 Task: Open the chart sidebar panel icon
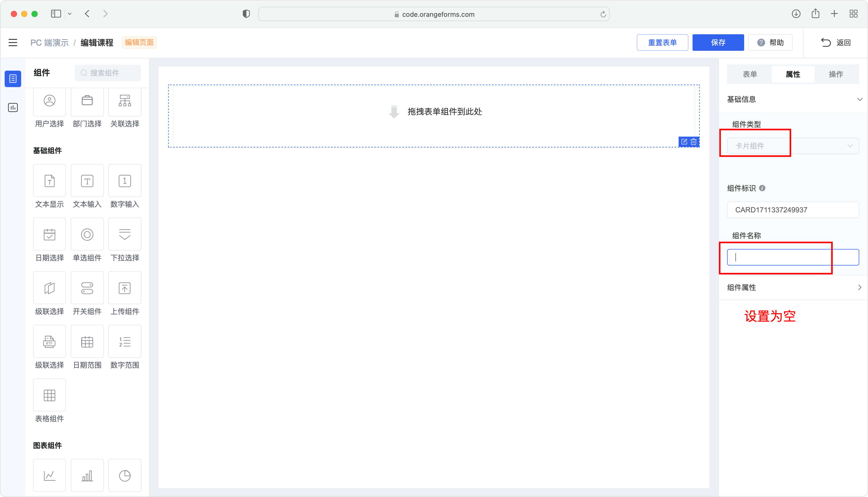pos(13,107)
